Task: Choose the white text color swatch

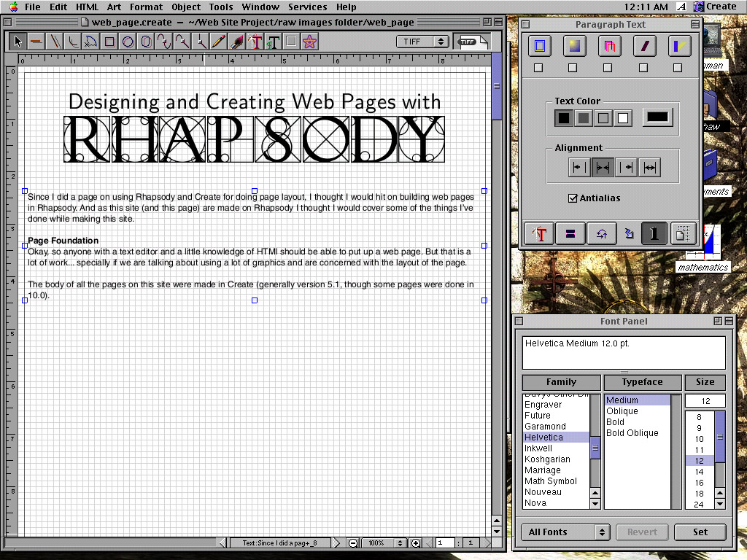Action: coord(623,118)
